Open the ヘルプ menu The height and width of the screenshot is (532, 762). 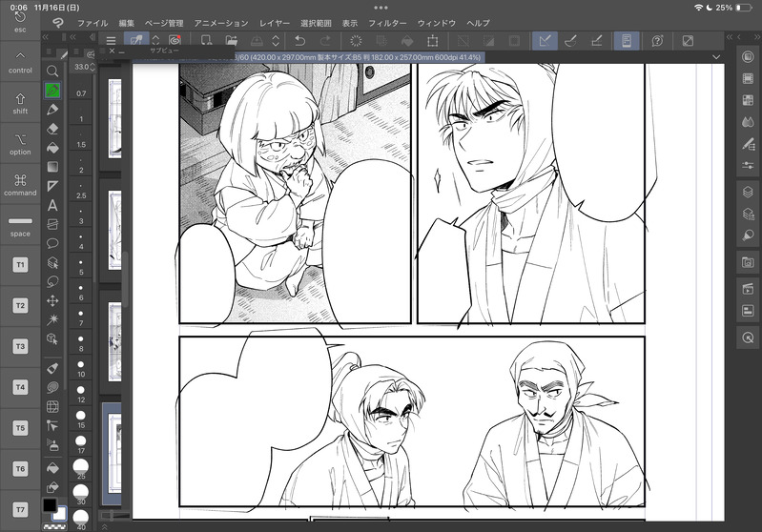(x=478, y=23)
